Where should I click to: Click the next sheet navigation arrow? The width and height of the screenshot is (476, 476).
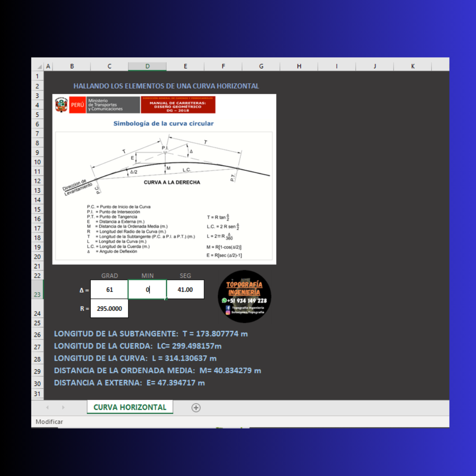(x=63, y=408)
